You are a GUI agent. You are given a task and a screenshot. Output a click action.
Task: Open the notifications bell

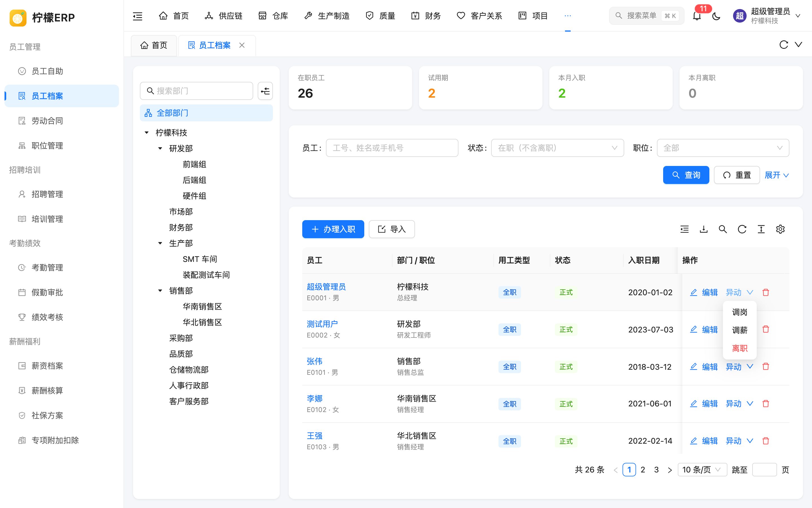(697, 16)
